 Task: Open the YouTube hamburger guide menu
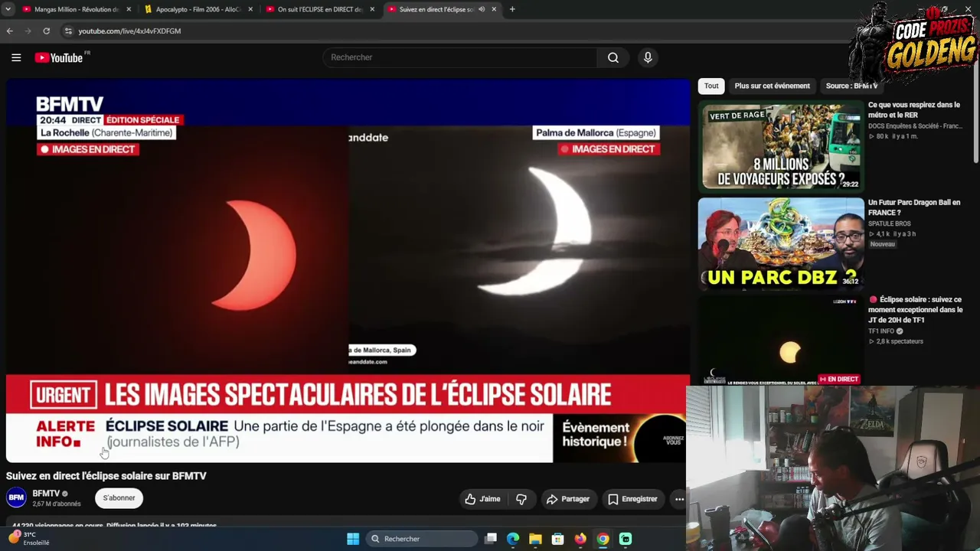click(x=16, y=57)
